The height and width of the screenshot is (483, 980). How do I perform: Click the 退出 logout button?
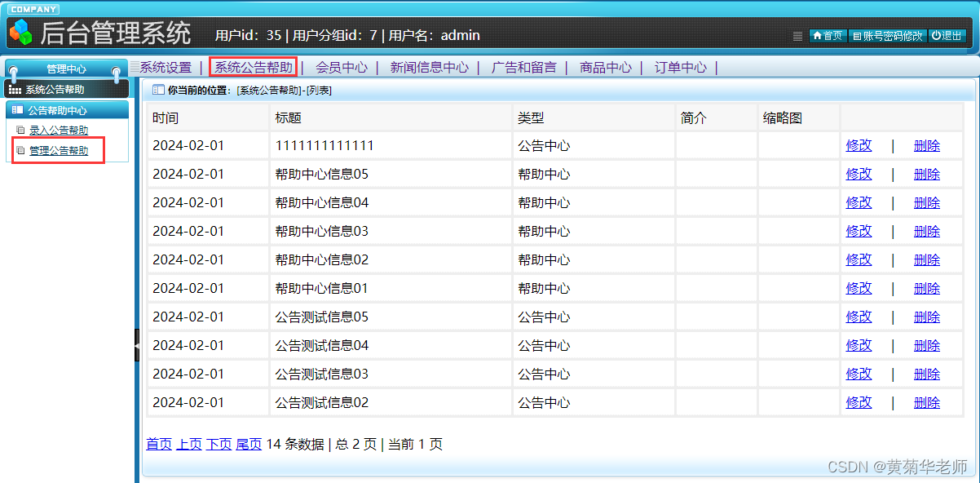pos(947,36)
